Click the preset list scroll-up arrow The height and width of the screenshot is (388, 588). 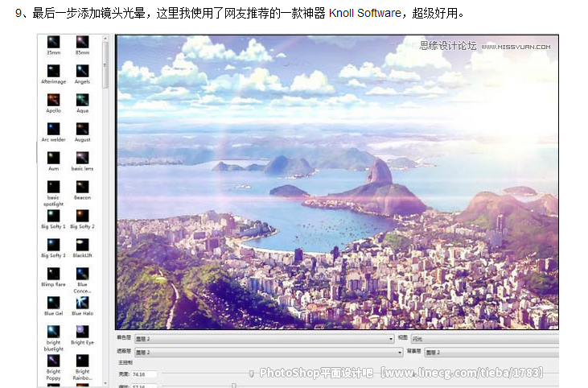105,39
